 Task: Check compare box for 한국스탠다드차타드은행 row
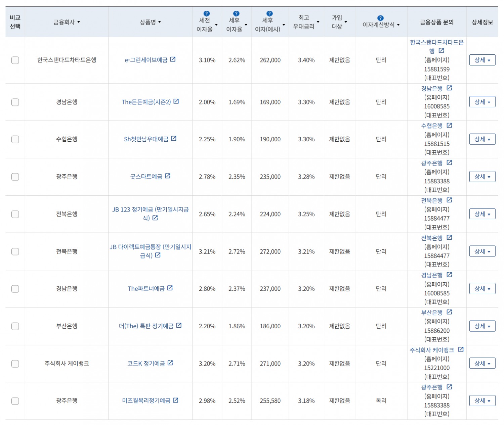(x=15, y=60)
